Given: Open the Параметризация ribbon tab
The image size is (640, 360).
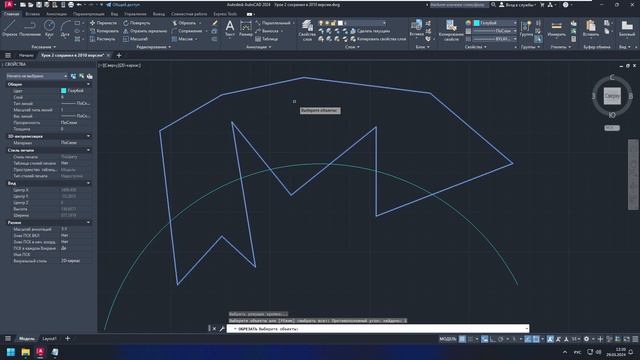Looking at the screenshot, I should point(89,14).
